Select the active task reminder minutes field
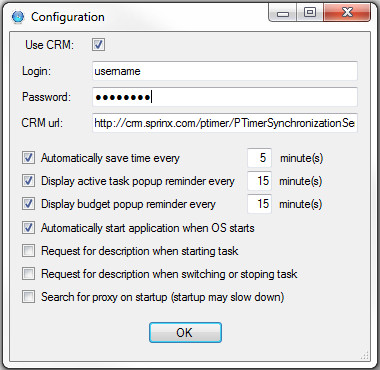The width and height of the screenshot is (380, 370). (x=259, y=181)
